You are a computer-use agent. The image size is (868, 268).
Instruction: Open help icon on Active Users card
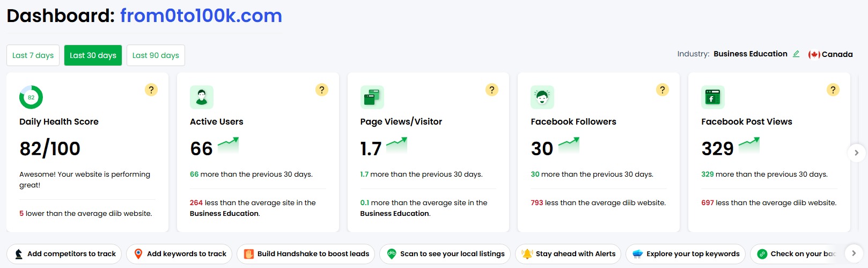(x=322, y=90)
